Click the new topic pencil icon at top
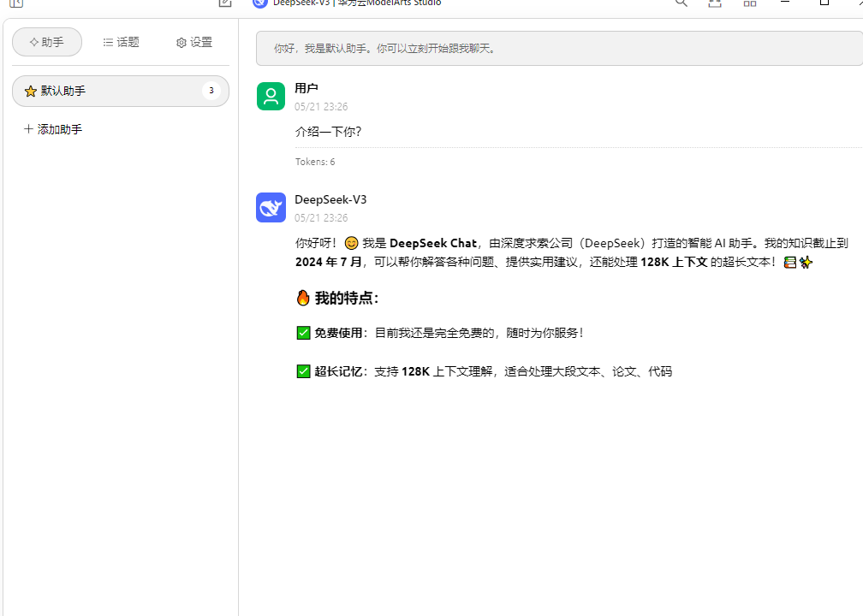Image resolution: width=863 pixels, height=616 pixels. pos(225,3)
